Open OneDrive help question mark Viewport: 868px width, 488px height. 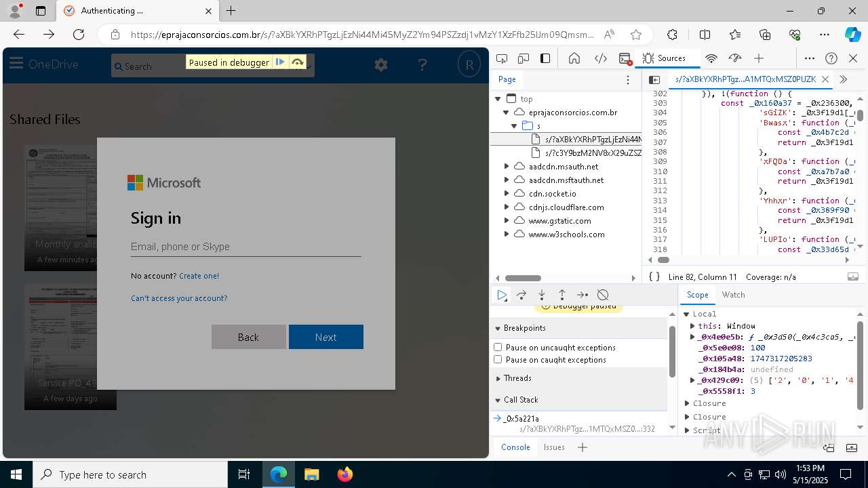(422, 64)
